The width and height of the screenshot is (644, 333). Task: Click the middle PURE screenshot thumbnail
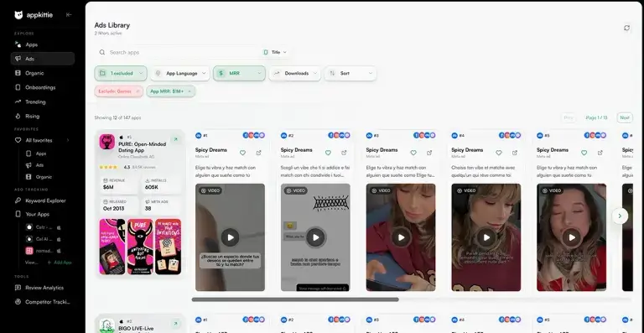(x=140, y=247)
